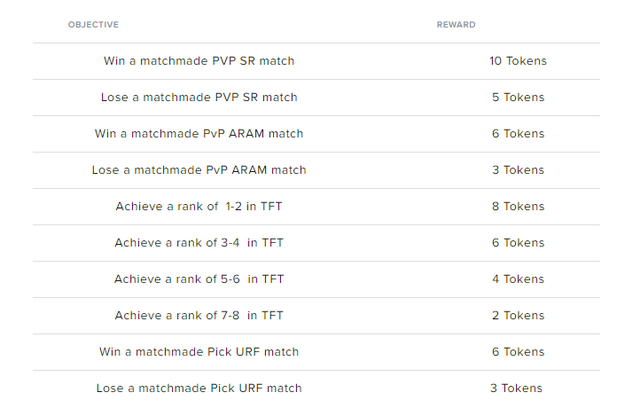Click the 3 Tokens reward for URF loss
Viewport: 640px width, 416px height.
518,388
